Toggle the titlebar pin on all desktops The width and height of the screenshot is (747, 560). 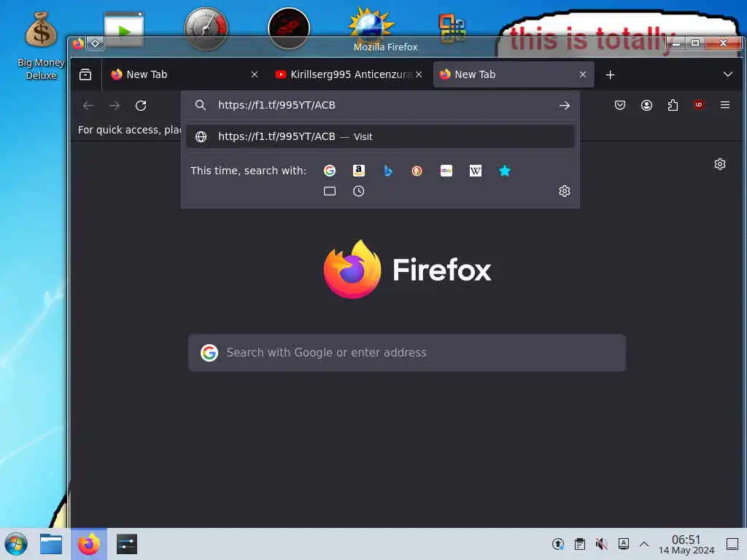[96, 43]
